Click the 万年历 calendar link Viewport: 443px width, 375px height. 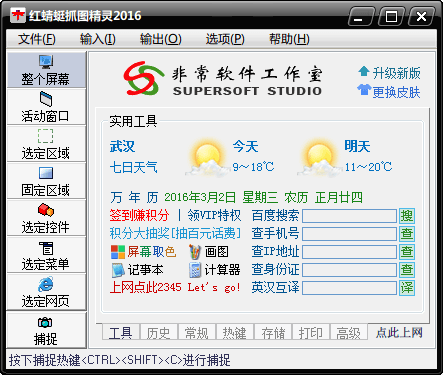pos(134,197)
